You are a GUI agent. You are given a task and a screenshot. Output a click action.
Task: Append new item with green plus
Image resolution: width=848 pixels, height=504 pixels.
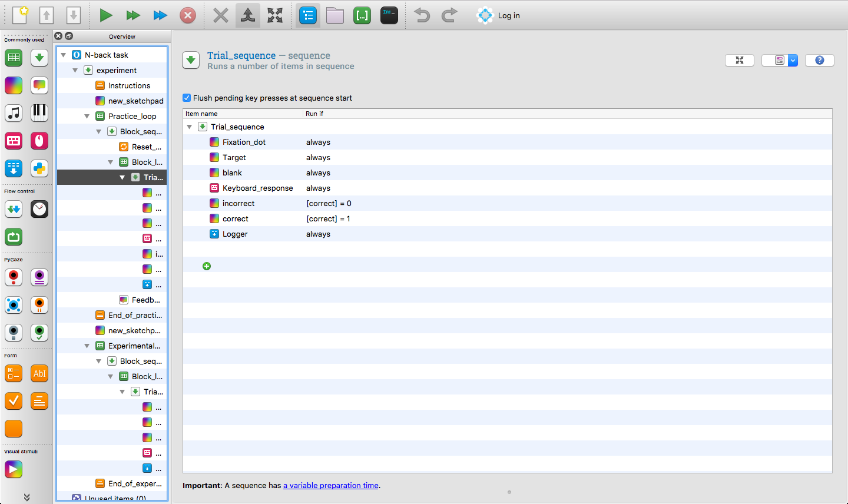[x=207, y=266]
